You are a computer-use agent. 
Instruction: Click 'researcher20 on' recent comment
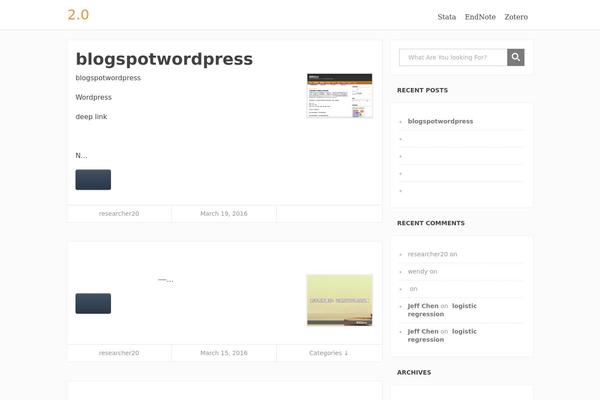[432, 254]
